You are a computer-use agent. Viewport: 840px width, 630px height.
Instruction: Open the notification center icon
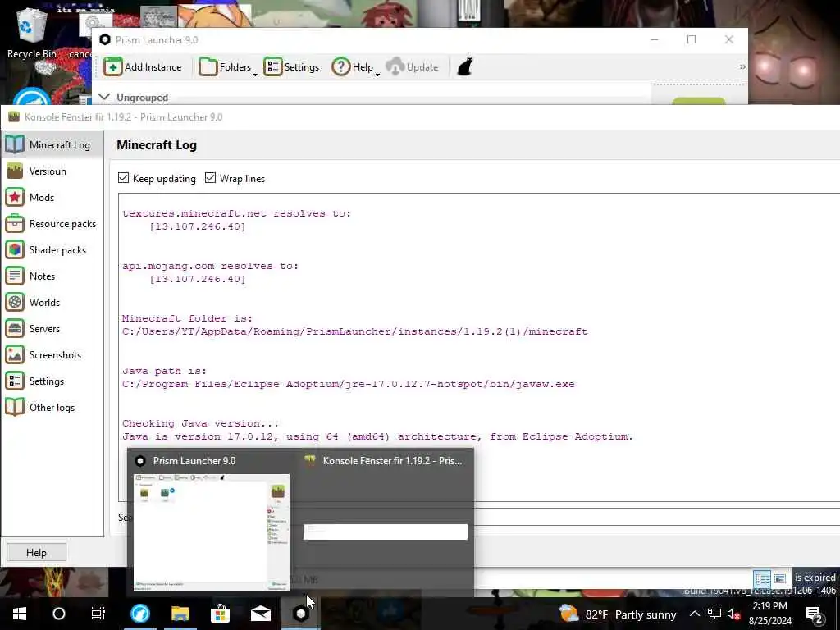814,614
